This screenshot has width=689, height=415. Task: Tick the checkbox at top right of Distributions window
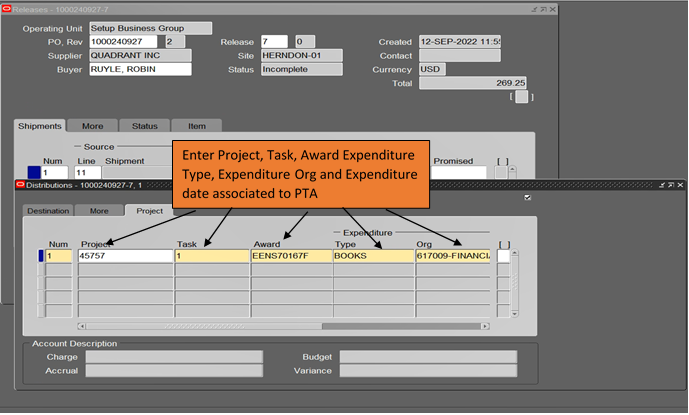(x=526, y=198)
